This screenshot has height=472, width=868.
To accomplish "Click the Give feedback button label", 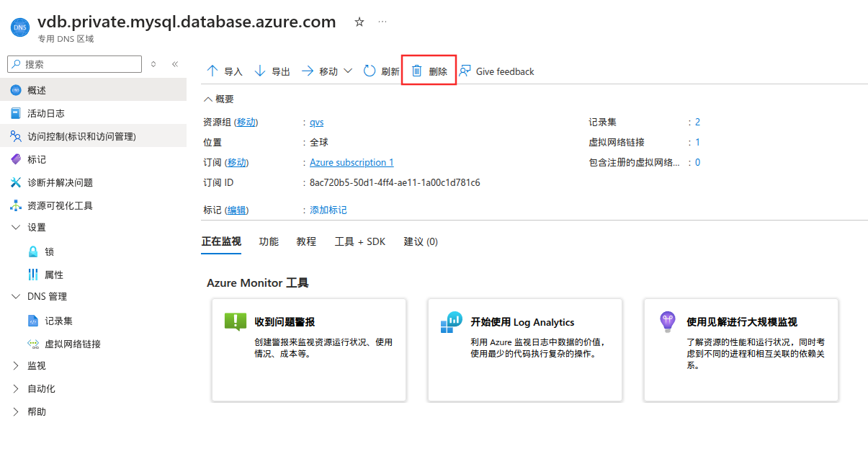I will point(505,71).
